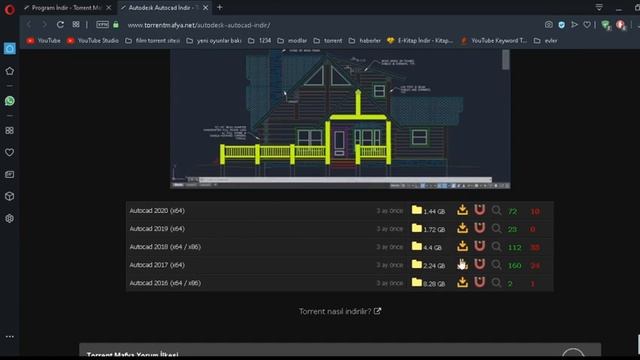640x360 pixels.
Task: Click the Autocad 2019 (x64) row title
Action: tap(157, 229)
